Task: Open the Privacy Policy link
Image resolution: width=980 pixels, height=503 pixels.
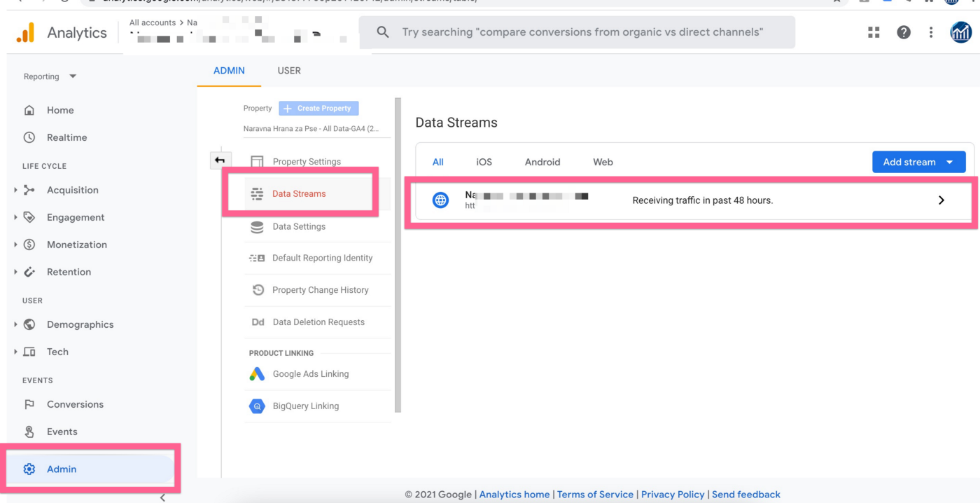Action: (x=672, y=494)
